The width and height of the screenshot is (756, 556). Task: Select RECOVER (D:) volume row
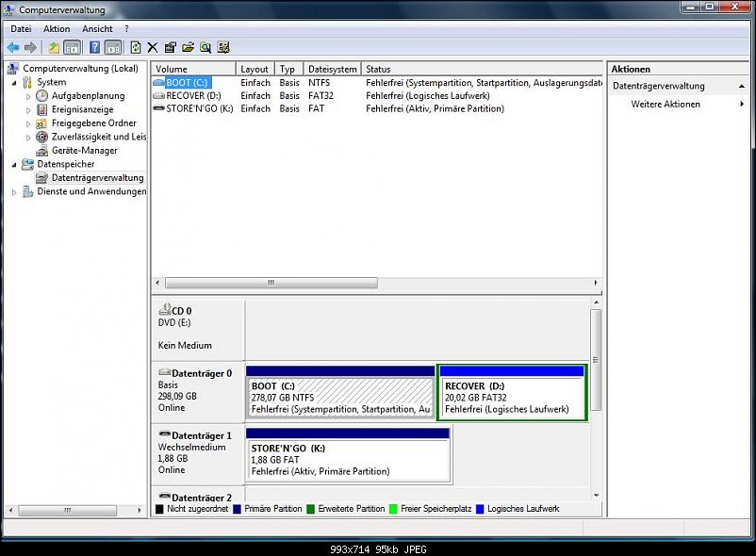click(377, 95)
